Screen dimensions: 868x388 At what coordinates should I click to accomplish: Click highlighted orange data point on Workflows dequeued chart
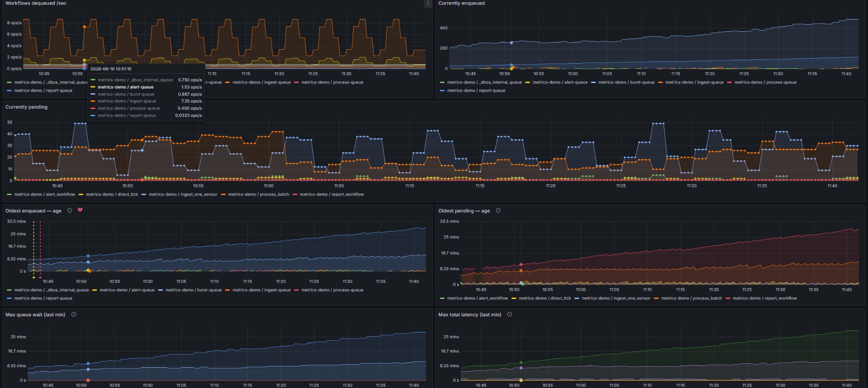(x=84, y=27)
